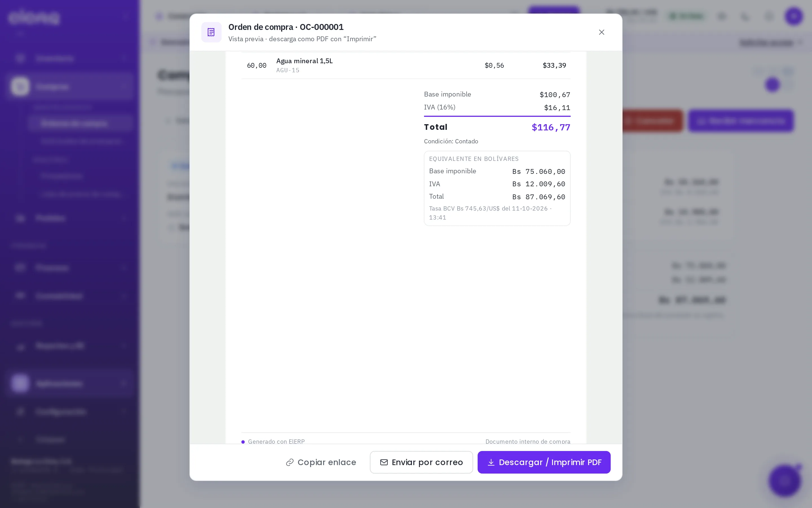Viewport: 812px width, 508px height.
Task: Click the Tasa BCV exchange rate note
Action: pos(490,213)
